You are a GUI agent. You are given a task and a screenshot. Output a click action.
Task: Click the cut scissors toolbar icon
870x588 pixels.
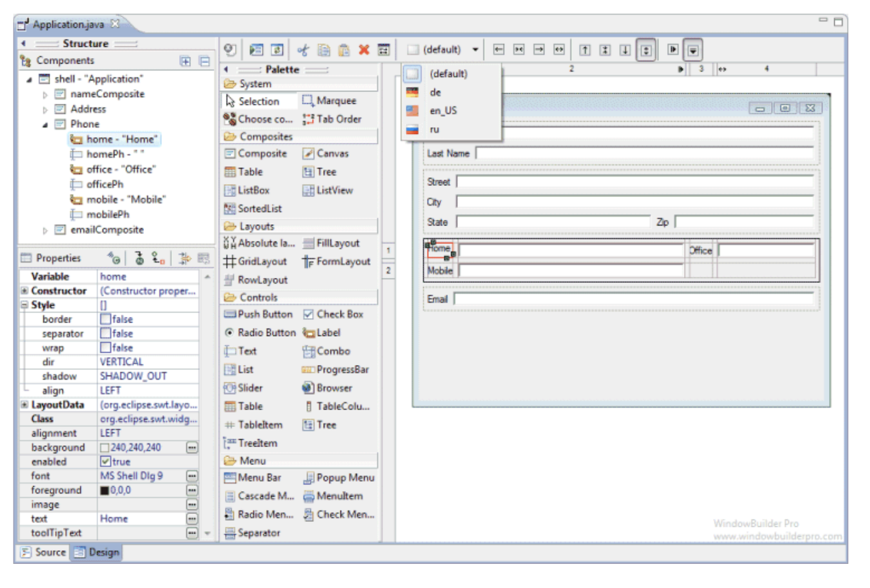(x=303, y=50)
